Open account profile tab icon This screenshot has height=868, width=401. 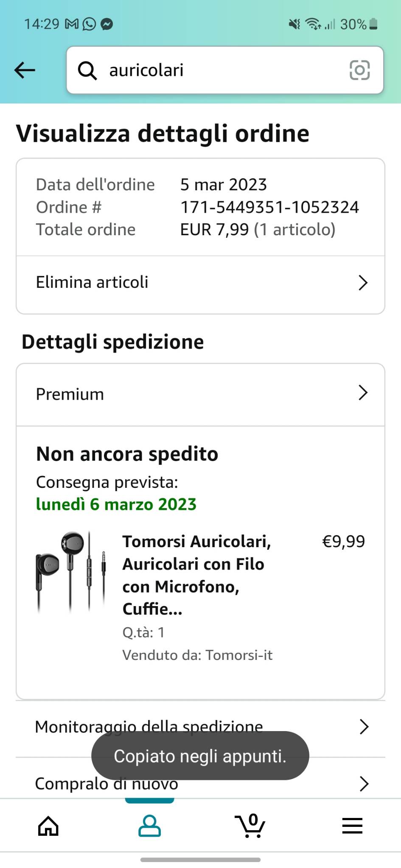pos(149,826)
